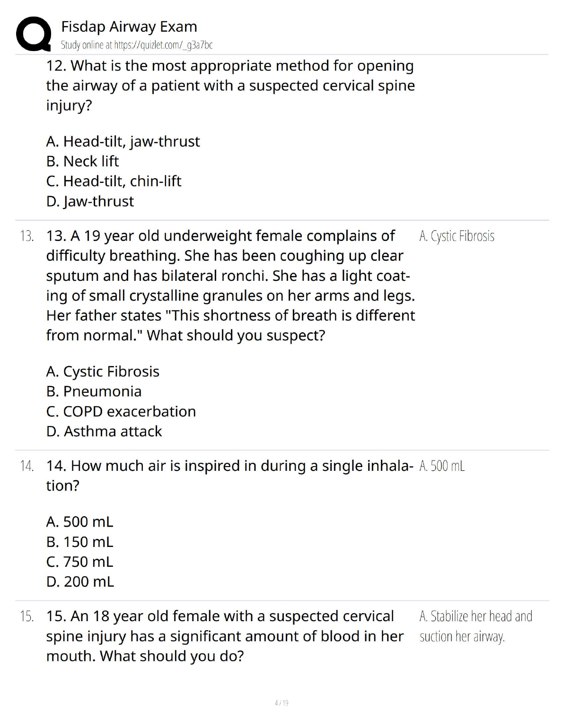Click the Cystic Fibrosis answer in right column
Viewport: 563px width, 728px height.
(457, 236)
